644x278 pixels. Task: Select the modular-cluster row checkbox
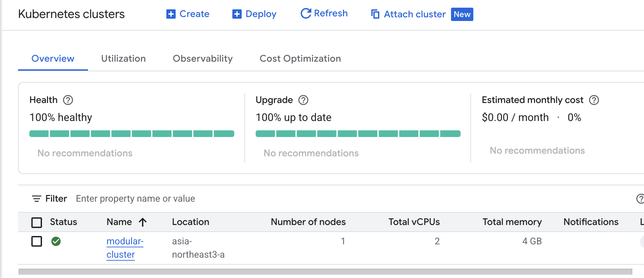[37, 241]
